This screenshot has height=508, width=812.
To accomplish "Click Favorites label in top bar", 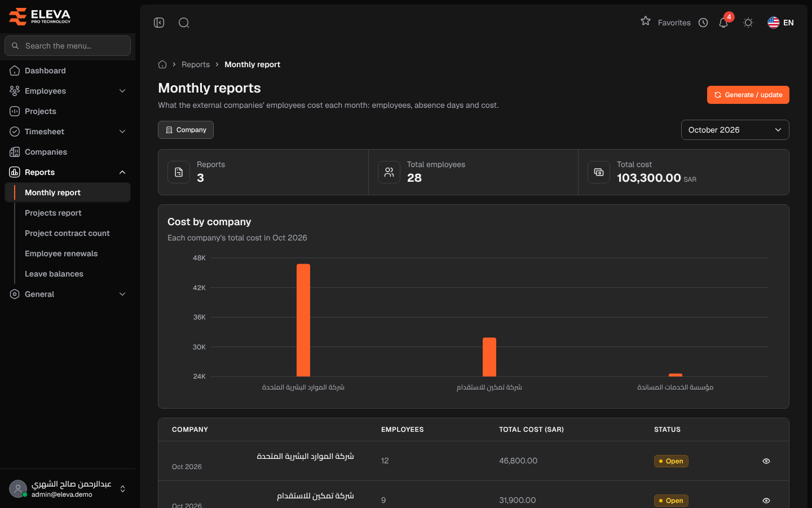I will point(674,23).
